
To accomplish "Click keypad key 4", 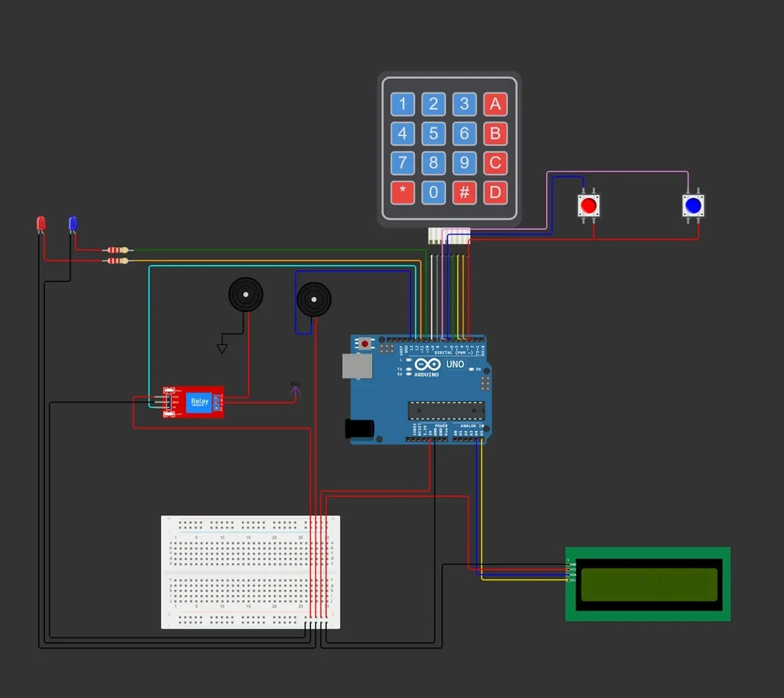I will click(x=403, y=134).
